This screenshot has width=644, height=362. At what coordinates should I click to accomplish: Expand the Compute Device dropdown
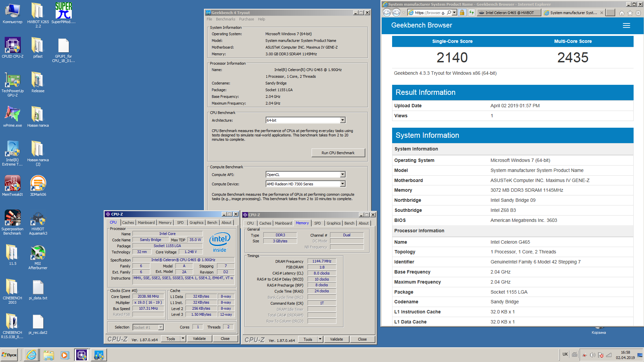(342, 184)
